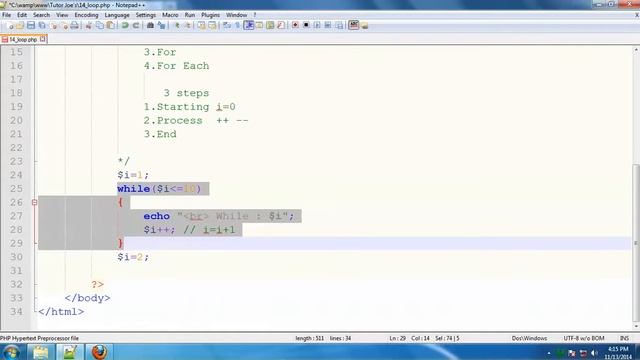640x360 pixels.
Task: Open the Edit menu
Action: pyautogui.click(x=22, y=15)
